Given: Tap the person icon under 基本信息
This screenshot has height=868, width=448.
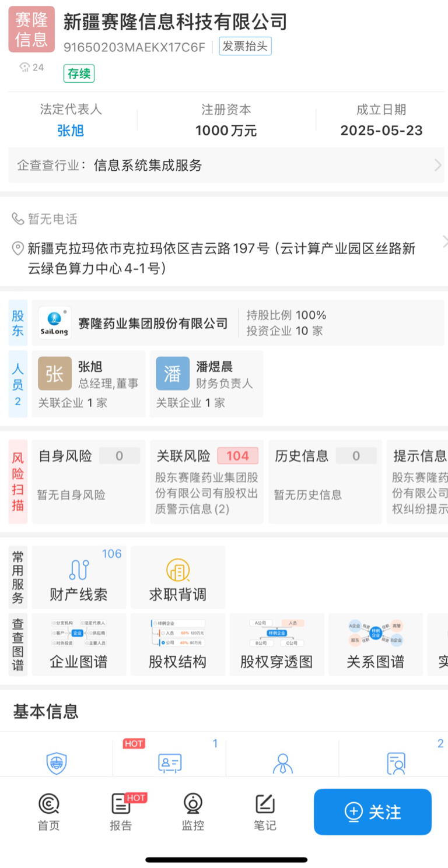Looking at the screenshot, I should (283, 763).
